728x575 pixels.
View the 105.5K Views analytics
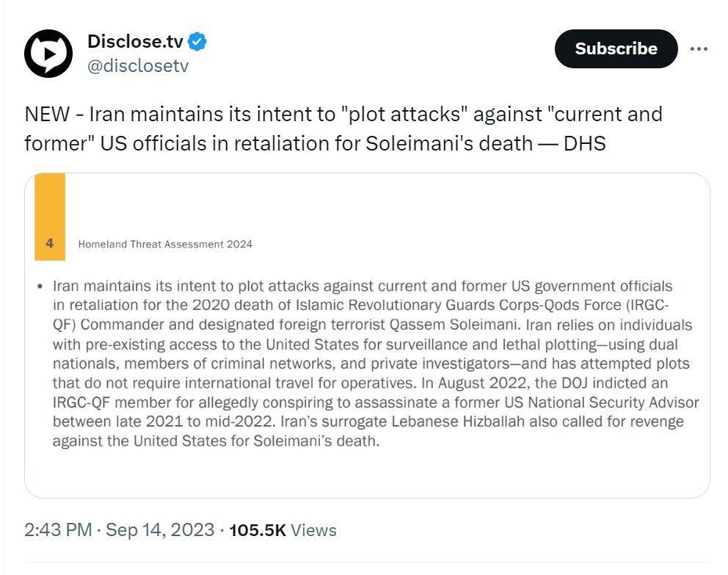pos(283,530)
